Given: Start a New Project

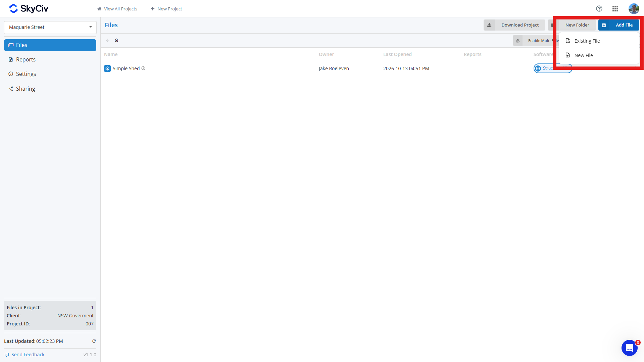Looking at the screenshot, I should click(166, 9).
